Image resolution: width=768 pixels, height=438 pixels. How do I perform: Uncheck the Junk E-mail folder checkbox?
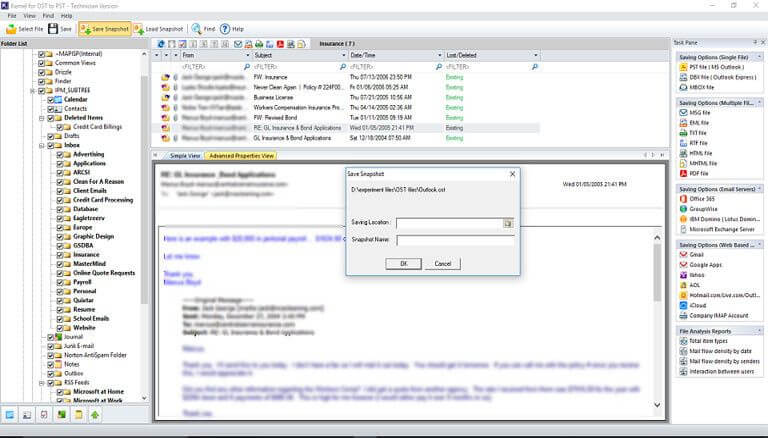(50, 346)
